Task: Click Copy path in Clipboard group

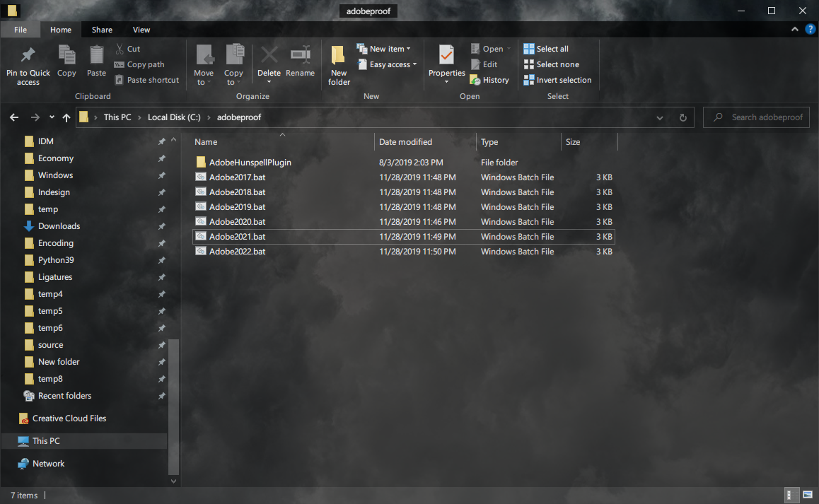Action: 139,64
